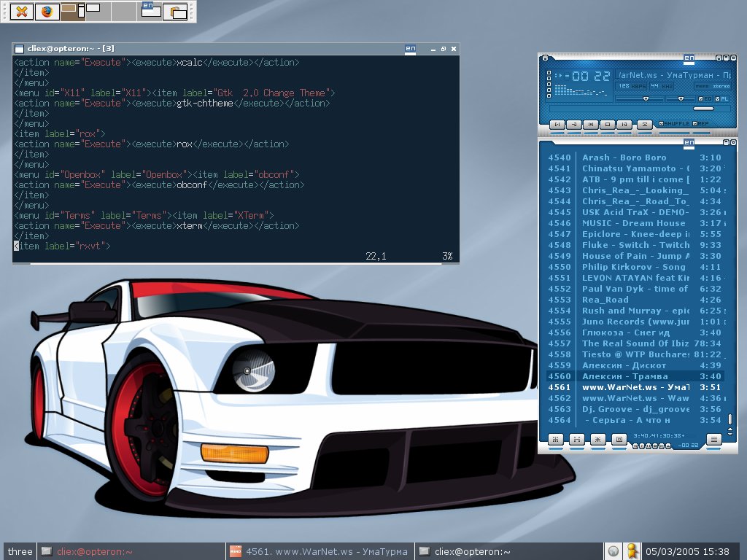Image resolution: width=747 pixels, height=560 pixels.
Task: Select playlist track 4549 House of Pain
Action: click(635, 256)
